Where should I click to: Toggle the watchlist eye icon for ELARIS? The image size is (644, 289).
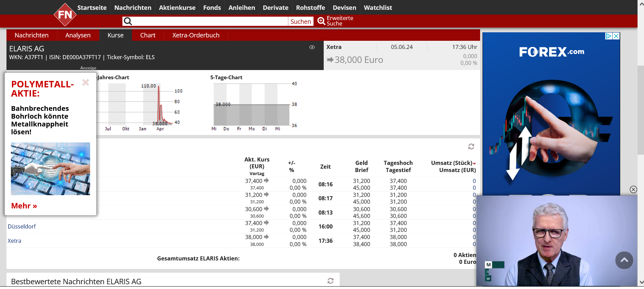(312, 47)
